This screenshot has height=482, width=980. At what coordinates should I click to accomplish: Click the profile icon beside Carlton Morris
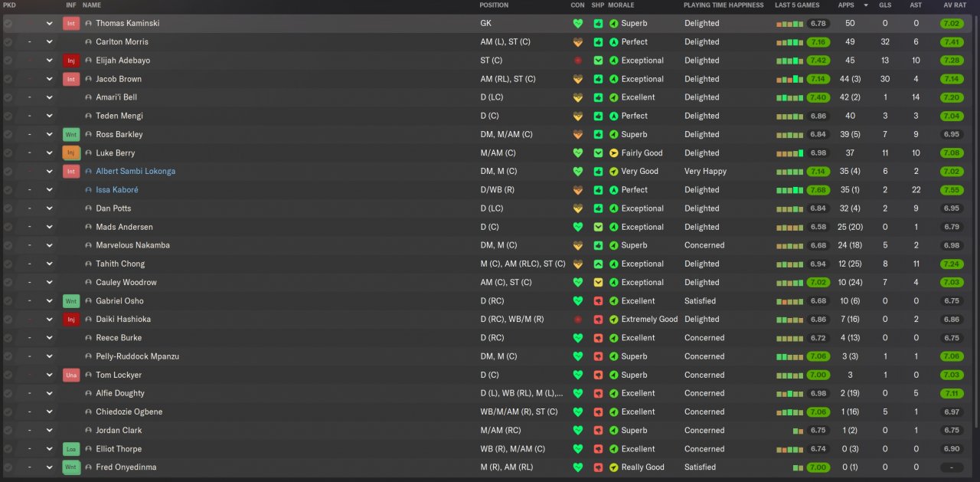[89, 42]
